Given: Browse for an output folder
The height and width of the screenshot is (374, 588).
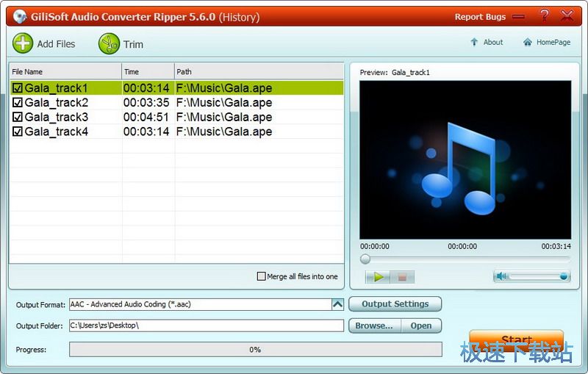Looking at the screenshot, I should click(x=374, y=326).
